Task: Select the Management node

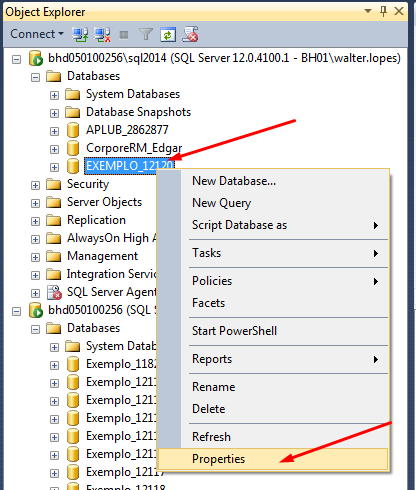Action: coord(102,256)
